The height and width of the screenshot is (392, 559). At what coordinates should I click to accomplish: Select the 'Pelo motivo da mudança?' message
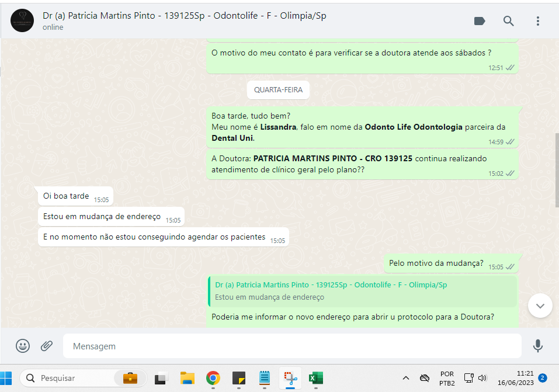tap(451, 263)
